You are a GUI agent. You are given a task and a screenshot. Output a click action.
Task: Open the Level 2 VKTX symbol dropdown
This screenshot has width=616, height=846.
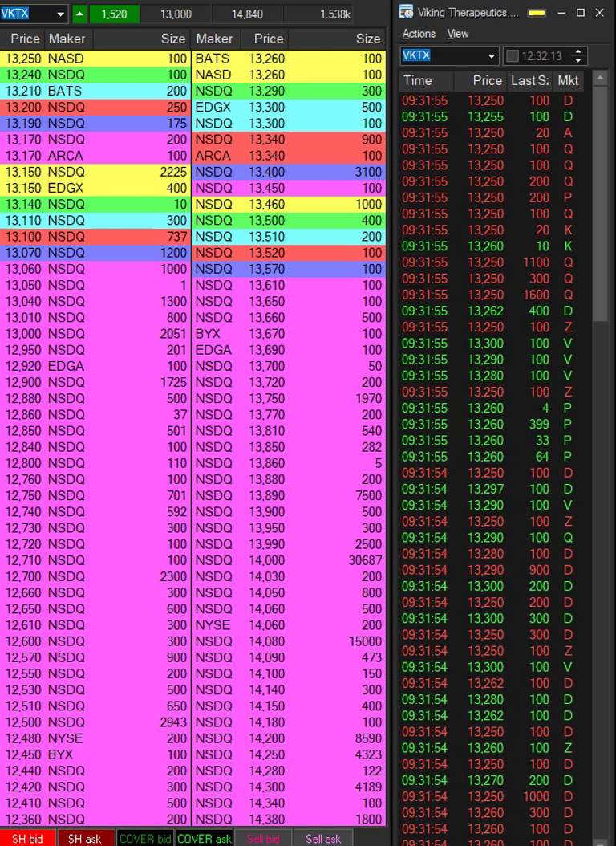tap(60, 14)
